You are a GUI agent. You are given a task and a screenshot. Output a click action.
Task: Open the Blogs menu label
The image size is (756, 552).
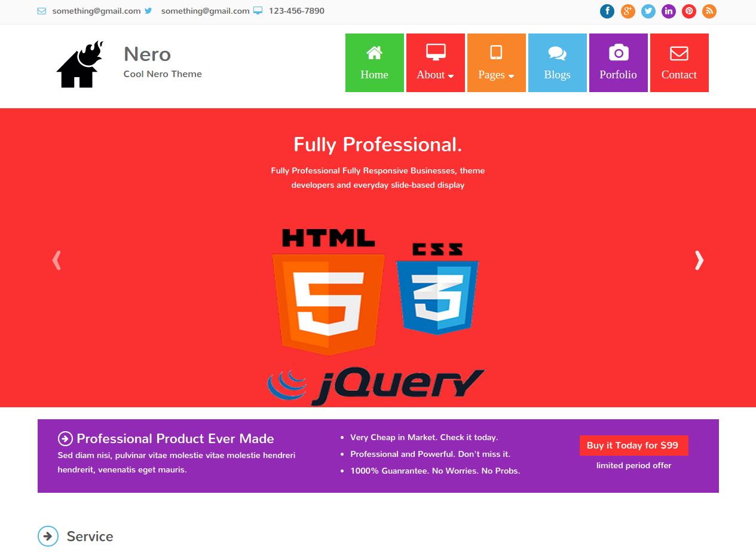click(557, 75)
